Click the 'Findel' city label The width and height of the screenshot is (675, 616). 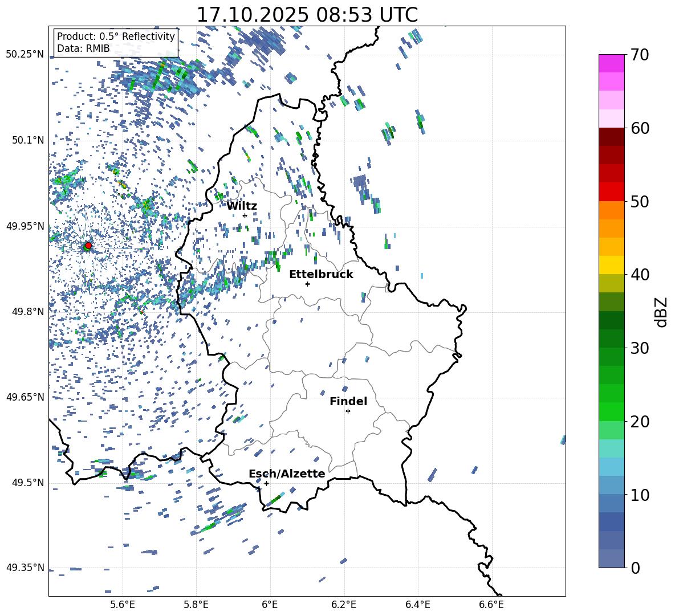click(348, 401)
